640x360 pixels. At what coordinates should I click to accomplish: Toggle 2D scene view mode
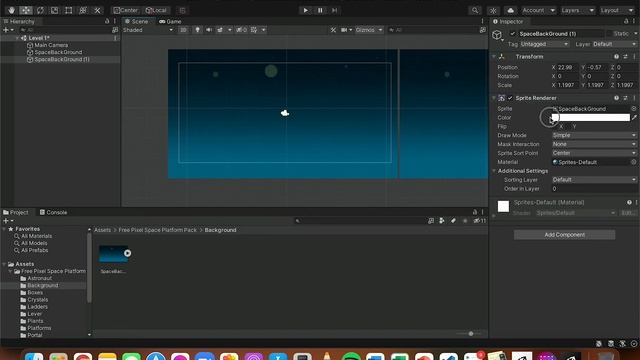183,30
